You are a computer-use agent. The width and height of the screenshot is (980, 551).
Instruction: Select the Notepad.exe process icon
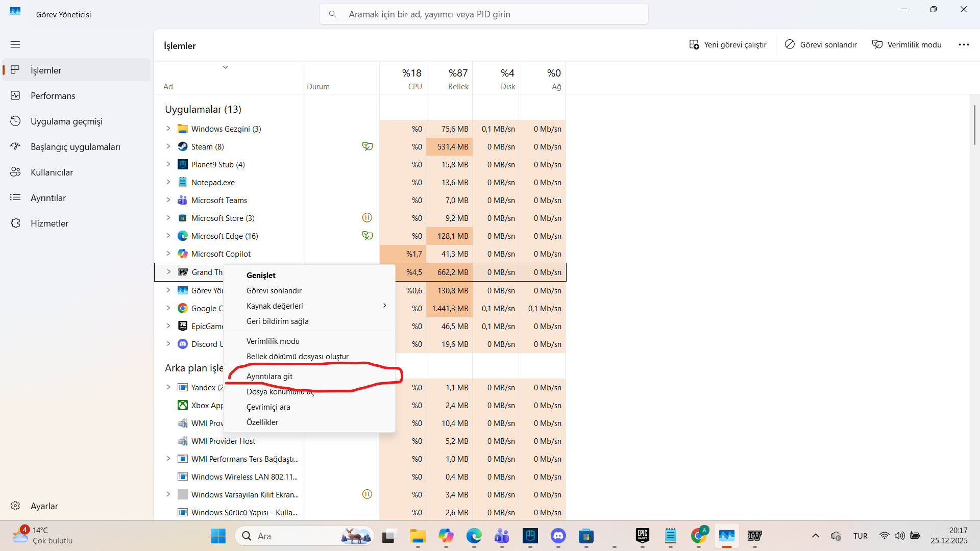tap(182, 183)
